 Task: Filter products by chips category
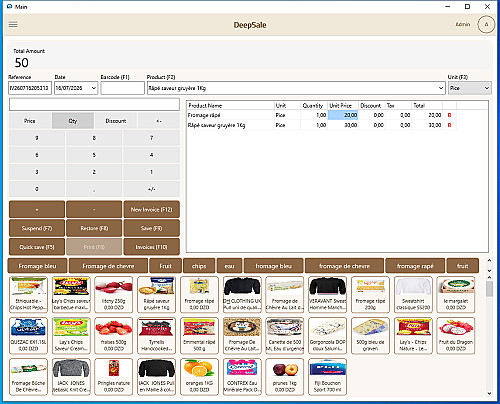click(199, 266)
